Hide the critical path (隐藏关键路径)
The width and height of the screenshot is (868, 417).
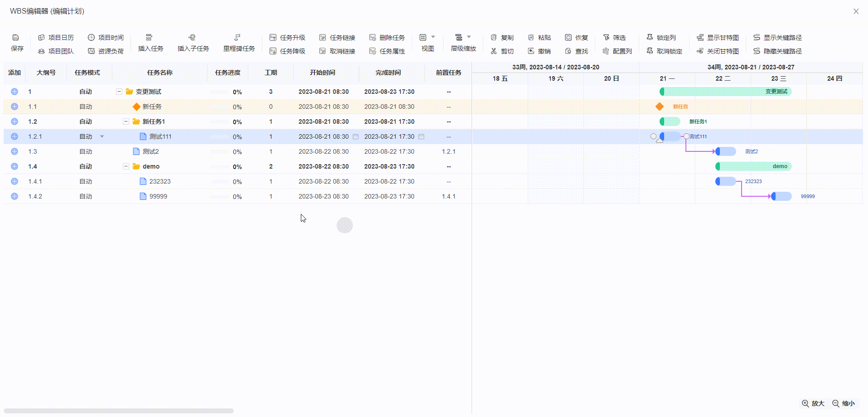point(777,51)
